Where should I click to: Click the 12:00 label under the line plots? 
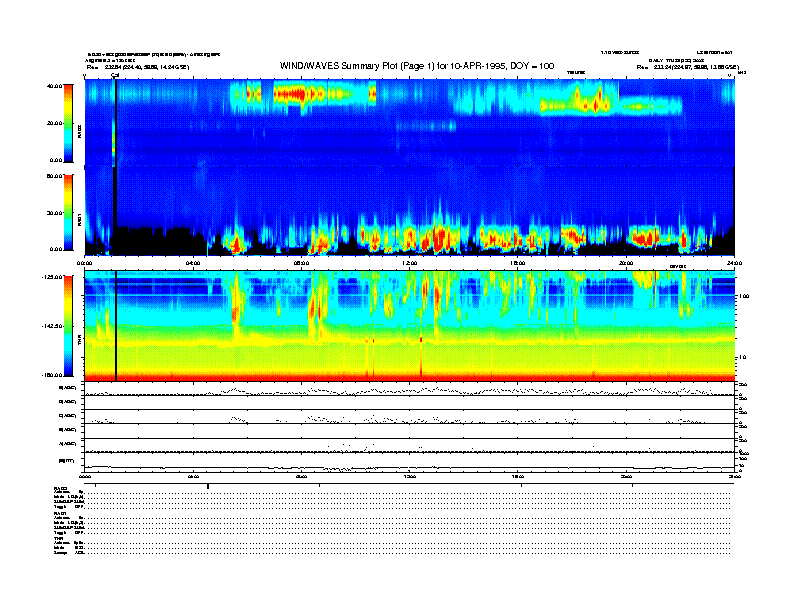coord(410,476)
